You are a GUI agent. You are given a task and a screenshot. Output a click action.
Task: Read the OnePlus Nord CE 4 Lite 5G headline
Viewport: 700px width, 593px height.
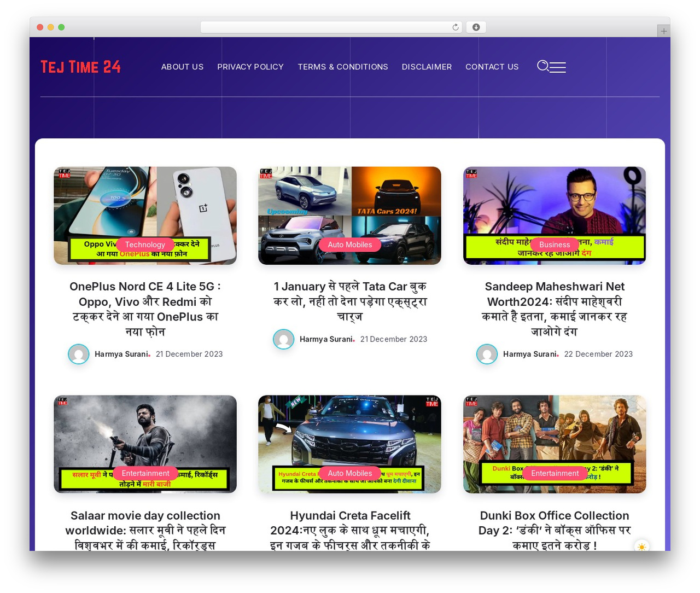click(x=145, y=309)
